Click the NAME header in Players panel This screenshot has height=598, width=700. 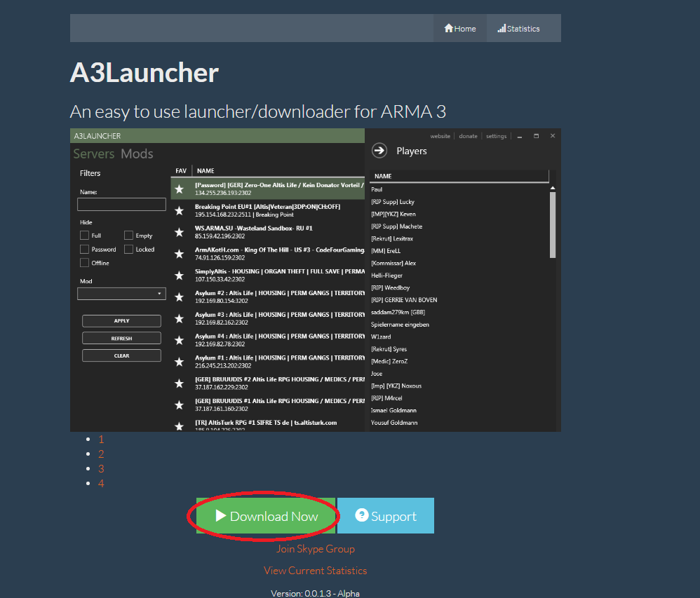[x=383, y=176]
